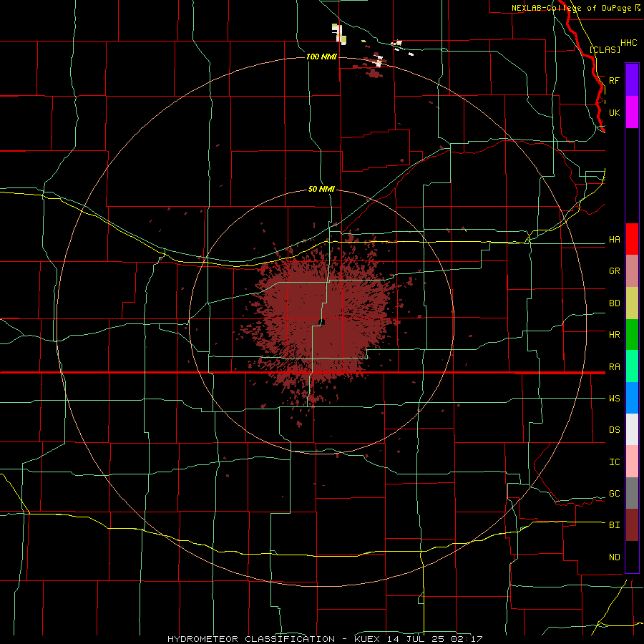
Task: Choose the DS white legend swatch
Action: 632,429
